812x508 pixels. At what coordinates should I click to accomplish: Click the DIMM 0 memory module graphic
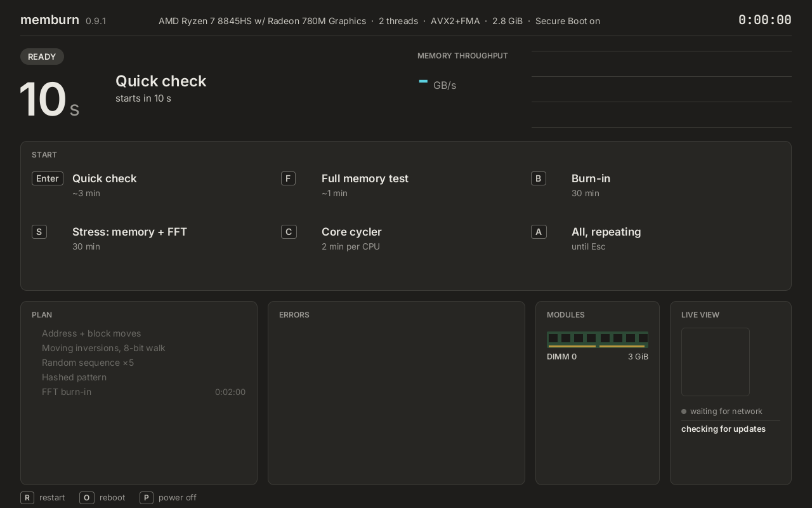point(598,339)
